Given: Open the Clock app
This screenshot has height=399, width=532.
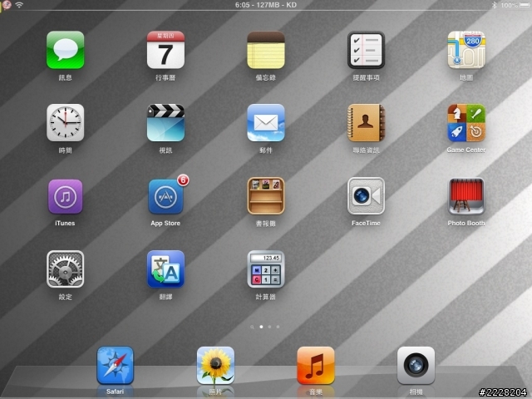Looking at the screenshot, I should pos(65,122).
